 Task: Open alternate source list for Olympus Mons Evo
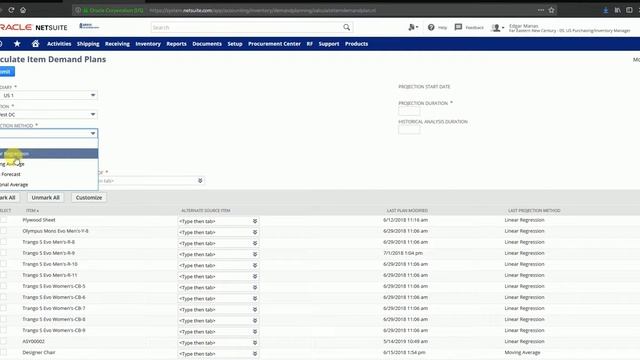[255, 232]
